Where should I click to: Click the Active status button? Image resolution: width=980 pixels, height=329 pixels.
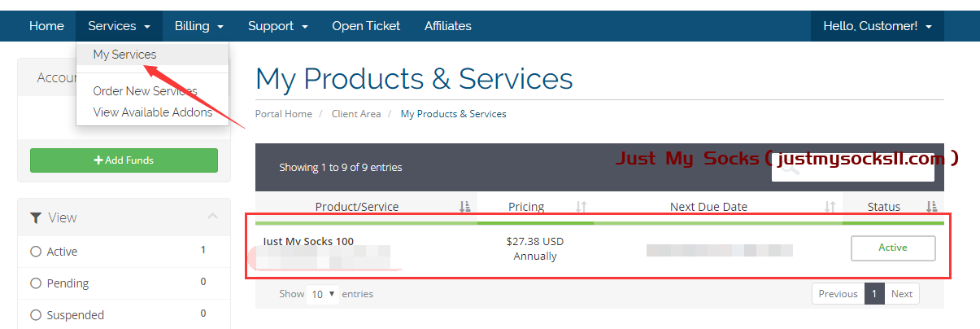coord(892,248)
